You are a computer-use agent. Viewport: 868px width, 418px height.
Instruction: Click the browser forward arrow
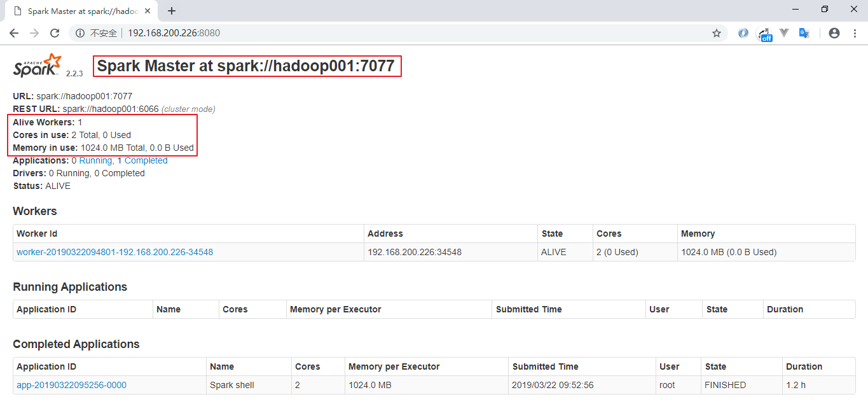(34, 33)
